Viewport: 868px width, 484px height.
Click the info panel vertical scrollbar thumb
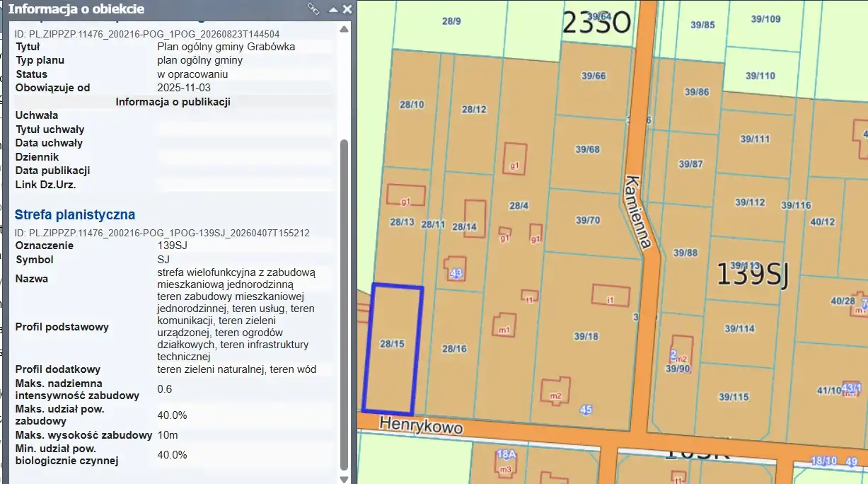345,304
